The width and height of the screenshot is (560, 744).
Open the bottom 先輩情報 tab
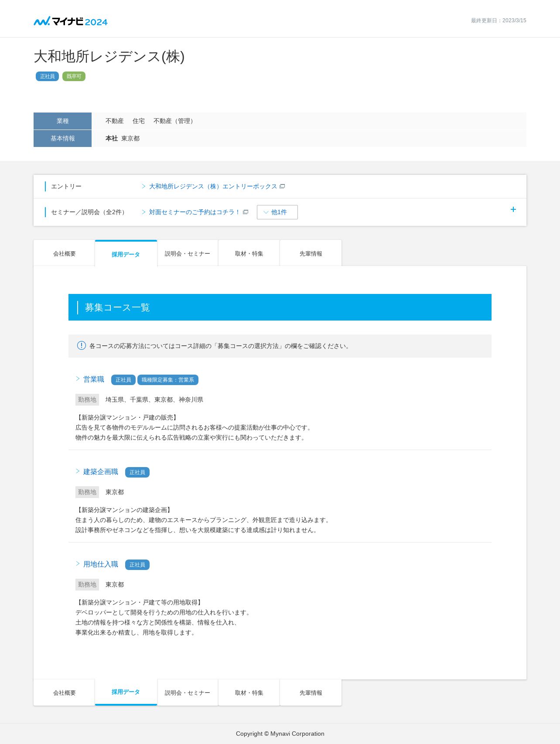[x=311, y=693]
